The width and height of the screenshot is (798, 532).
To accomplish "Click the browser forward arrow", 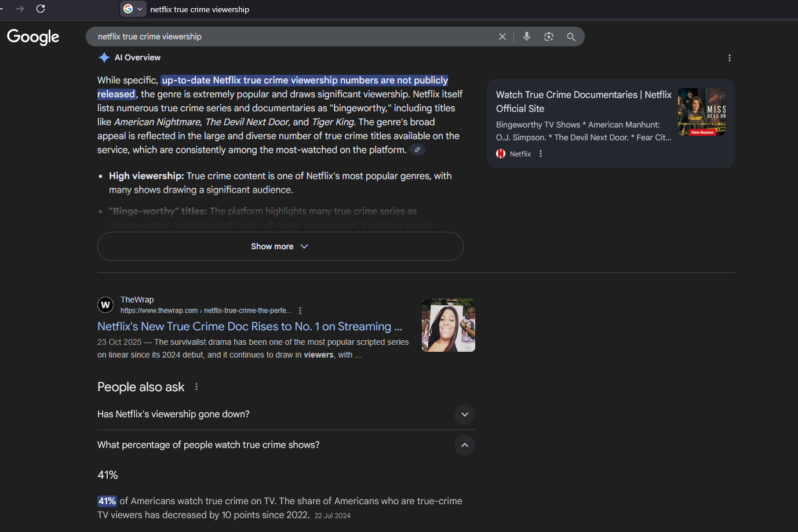I will [x=20, y=9].
